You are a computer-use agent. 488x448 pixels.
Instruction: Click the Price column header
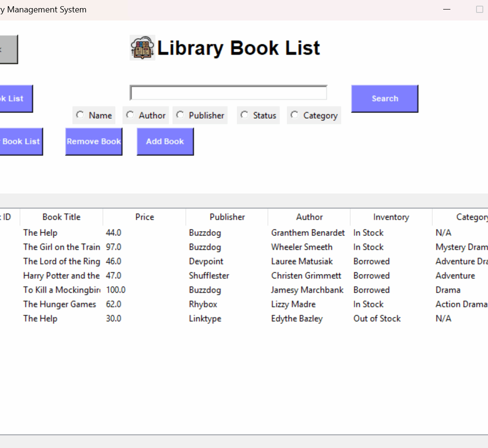(x=144, y=217)
